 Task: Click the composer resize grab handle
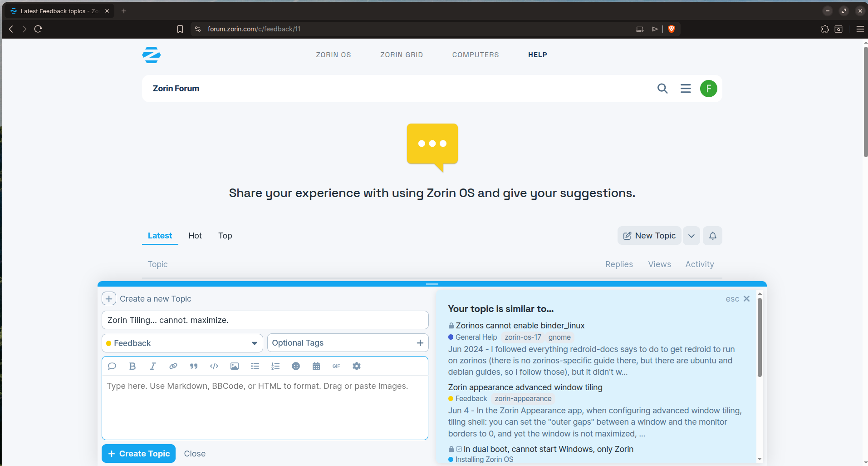point(432,284)
